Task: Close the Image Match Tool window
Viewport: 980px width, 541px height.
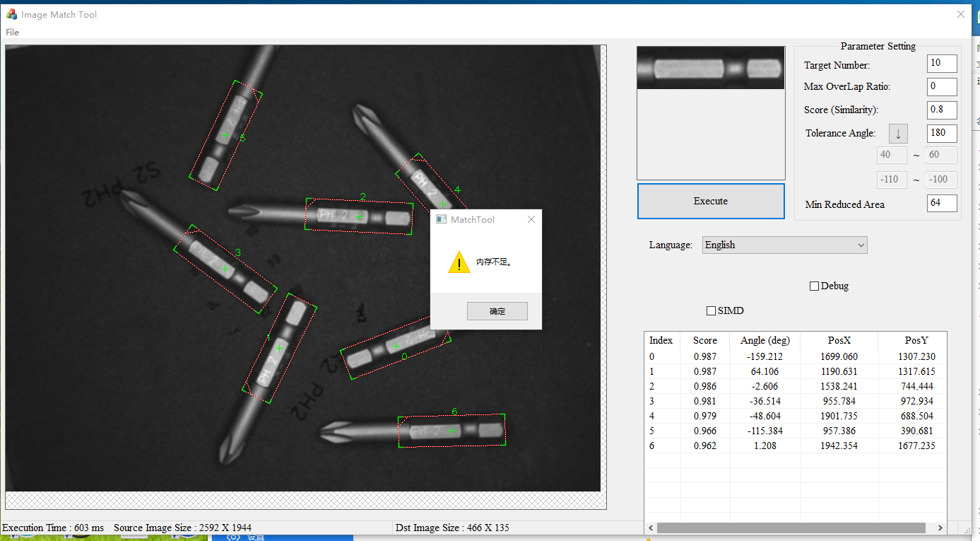Action: coord(961,14)
